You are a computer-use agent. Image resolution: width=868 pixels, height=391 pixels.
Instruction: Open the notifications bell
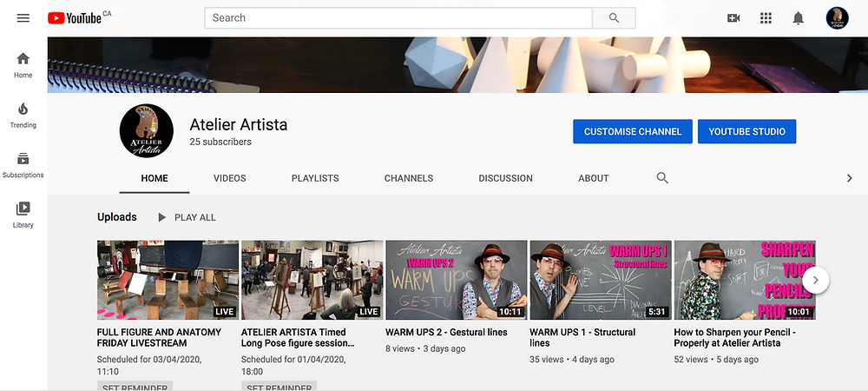798,18
